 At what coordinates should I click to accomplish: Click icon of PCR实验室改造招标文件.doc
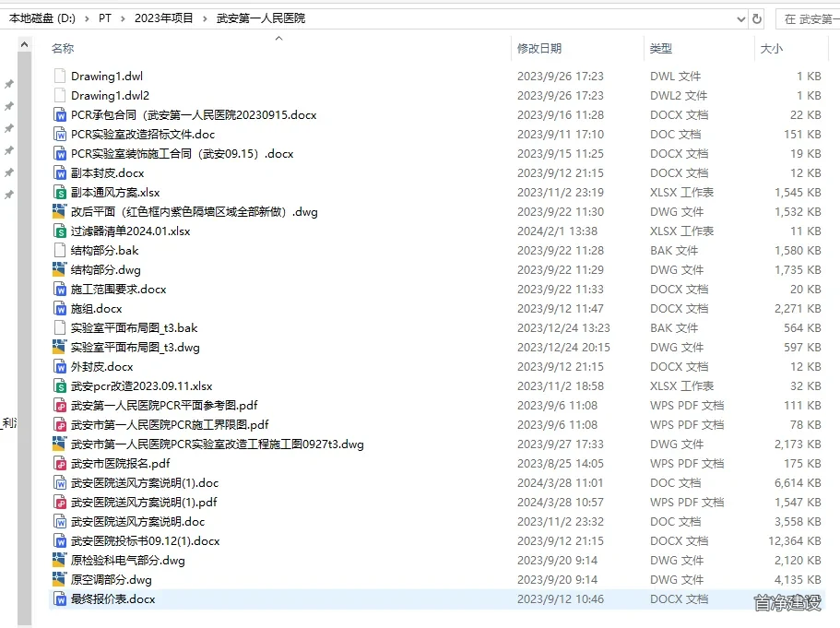click(x=60, y=134)
